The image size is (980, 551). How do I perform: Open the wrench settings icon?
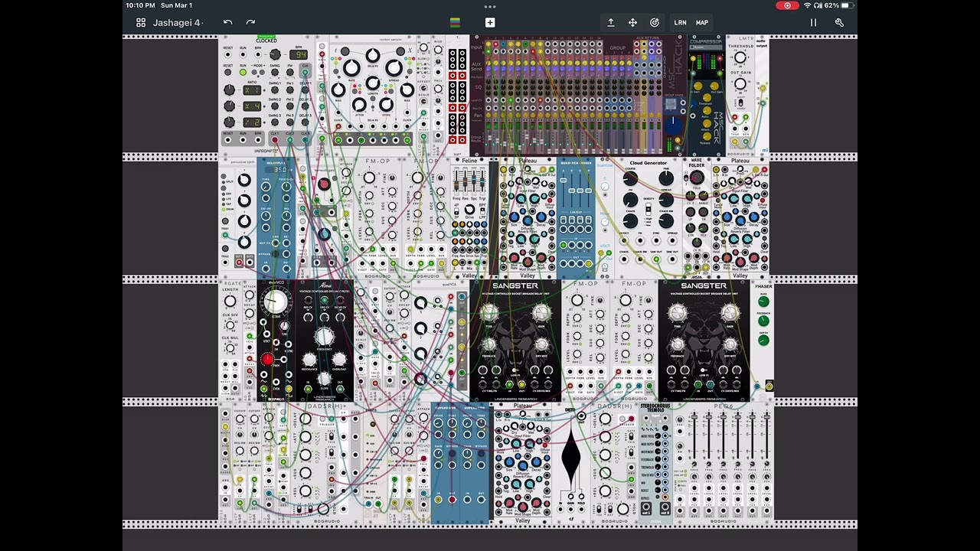pos(839,23)
